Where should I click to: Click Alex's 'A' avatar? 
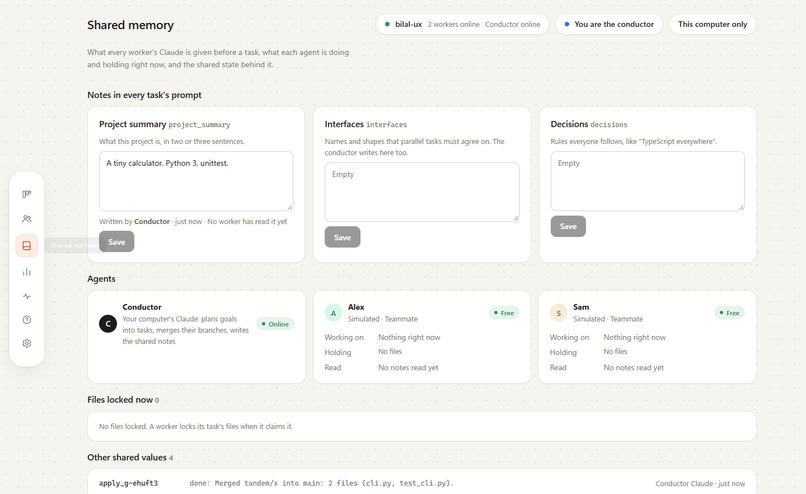tap(333, 313)
